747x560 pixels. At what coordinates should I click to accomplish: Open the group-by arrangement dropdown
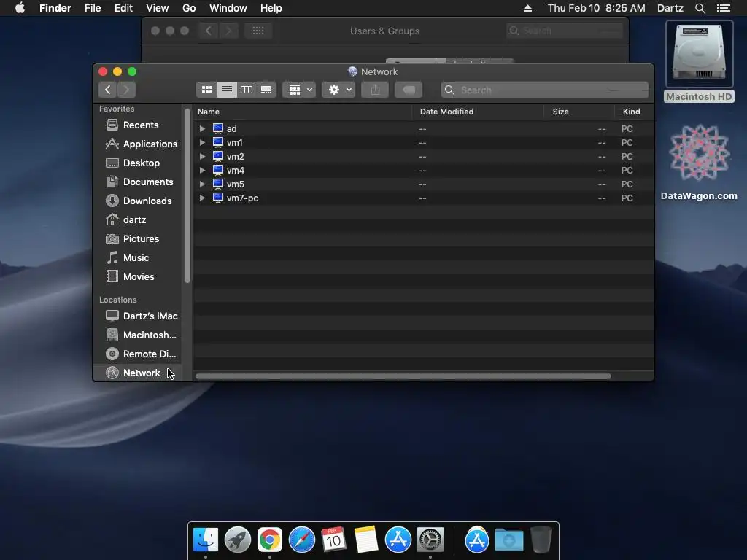299,90
